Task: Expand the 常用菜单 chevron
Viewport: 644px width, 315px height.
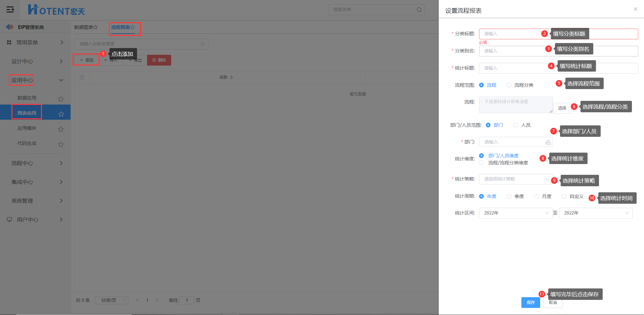Action: 61,42
